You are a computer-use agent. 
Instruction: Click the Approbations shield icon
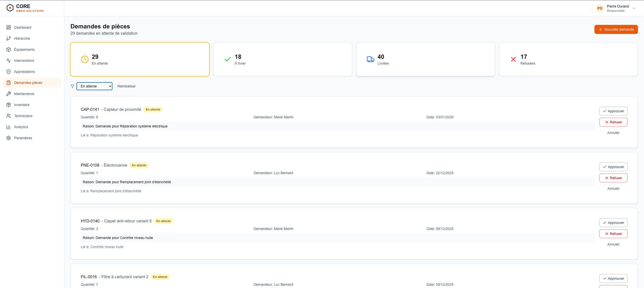coord(9,72)
